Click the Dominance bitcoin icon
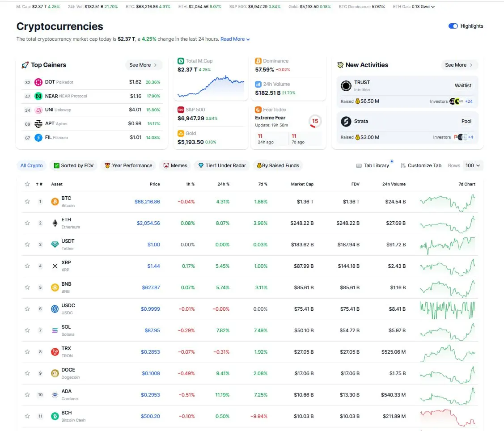Viewport: 504px width, 431px height. (258, 61)
